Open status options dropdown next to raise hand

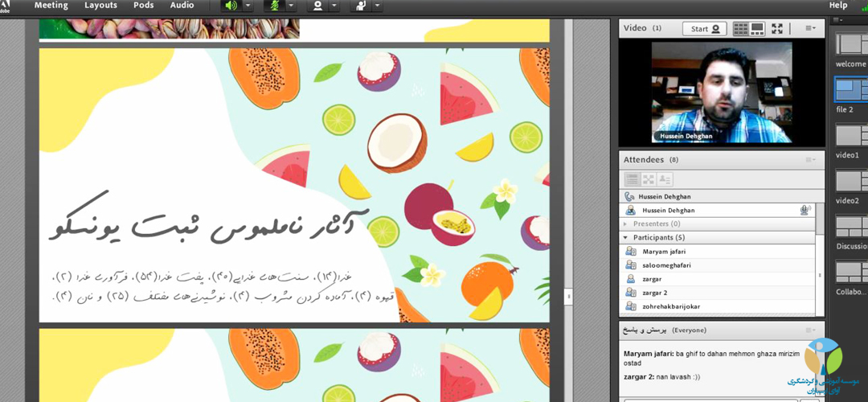378,6
